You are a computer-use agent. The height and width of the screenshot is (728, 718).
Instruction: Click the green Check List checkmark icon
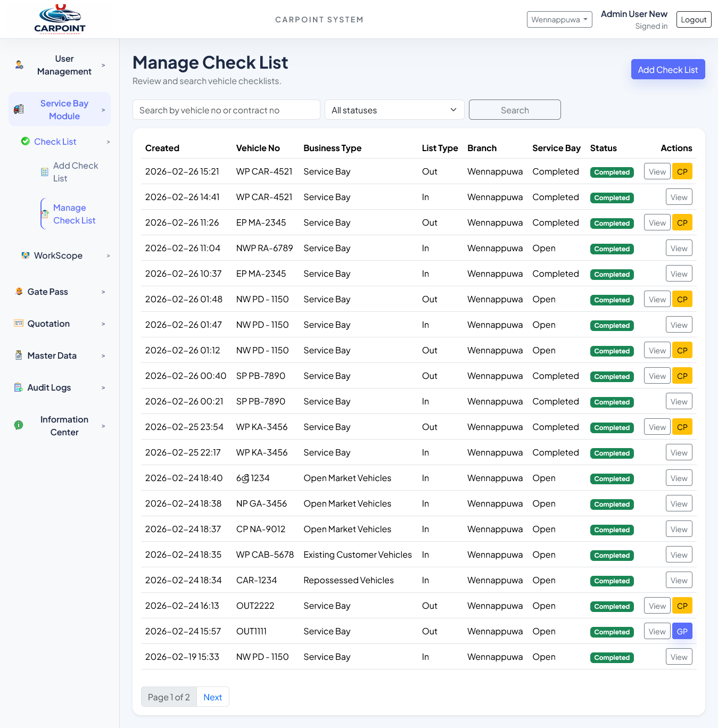26,141
